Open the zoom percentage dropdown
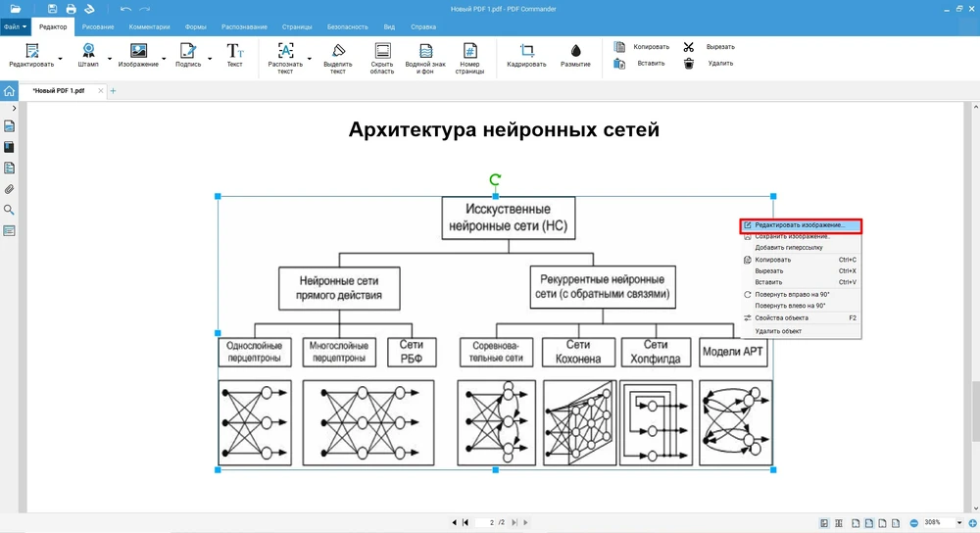Screen dimensions: 980x533 [957, 523]
